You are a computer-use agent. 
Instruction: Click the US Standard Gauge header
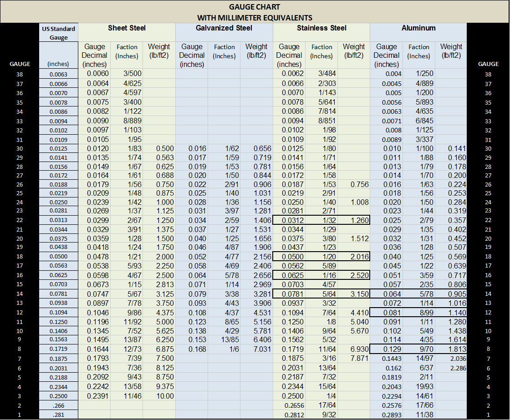tap(58, 33)
